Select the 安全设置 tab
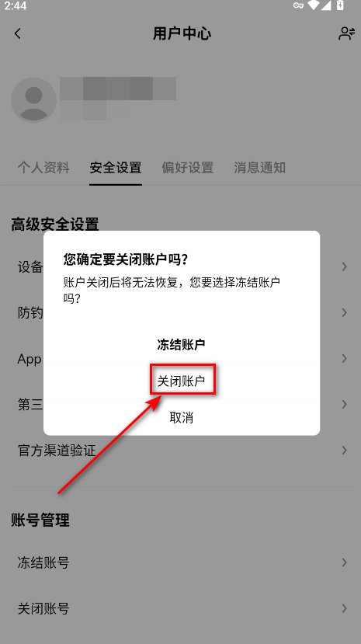This screenshot has width=361, height=644. 116,168
